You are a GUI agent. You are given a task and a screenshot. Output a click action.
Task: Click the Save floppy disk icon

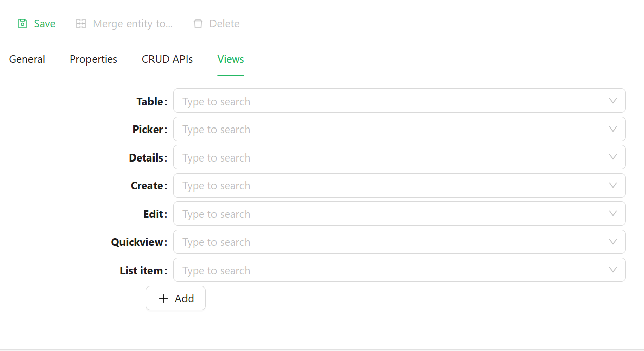pyautogui.click(x=22, y=24)
